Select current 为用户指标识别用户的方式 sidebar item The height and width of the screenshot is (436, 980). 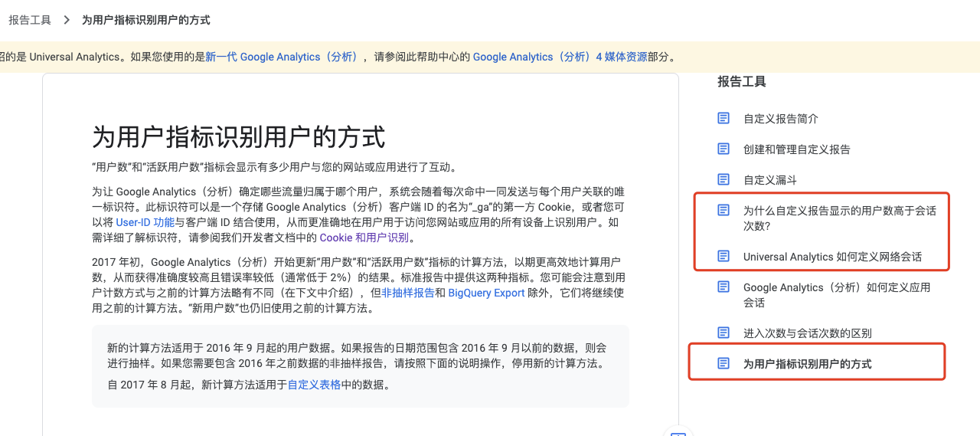(x=808, y=364)
